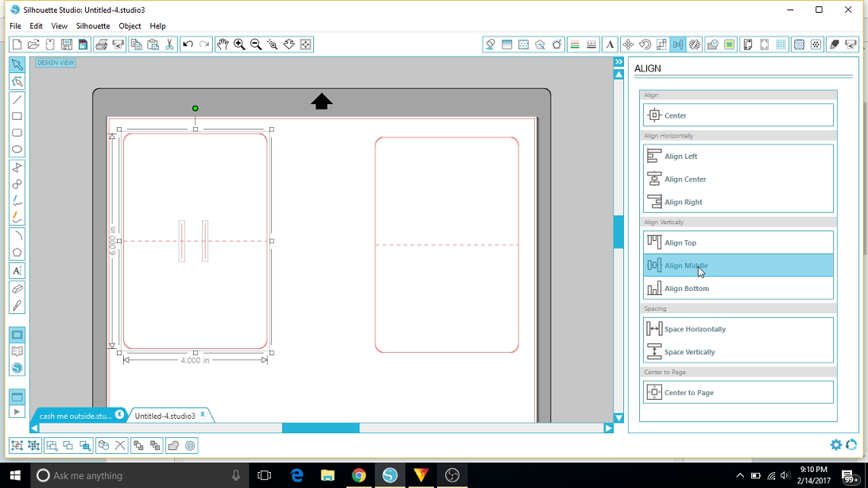The width and height of the screenshot is (868, 488).
Task: Click the green rotation handle
Action: coord(195,108)
